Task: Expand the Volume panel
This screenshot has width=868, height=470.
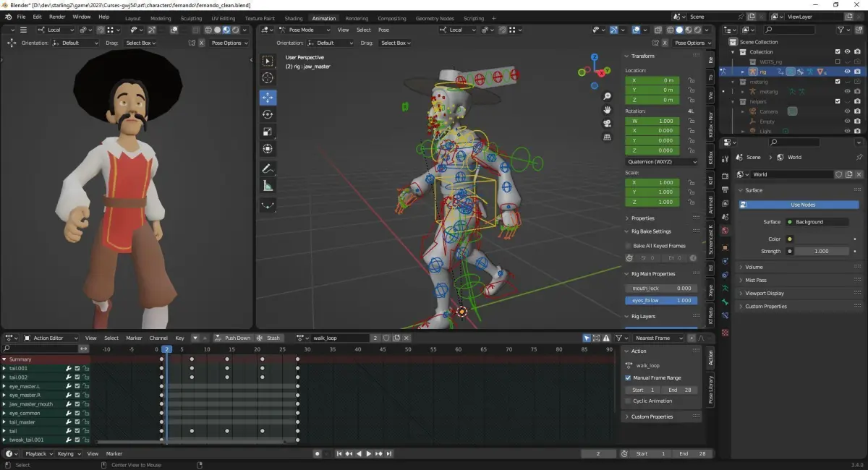Action: click(754, 267)
